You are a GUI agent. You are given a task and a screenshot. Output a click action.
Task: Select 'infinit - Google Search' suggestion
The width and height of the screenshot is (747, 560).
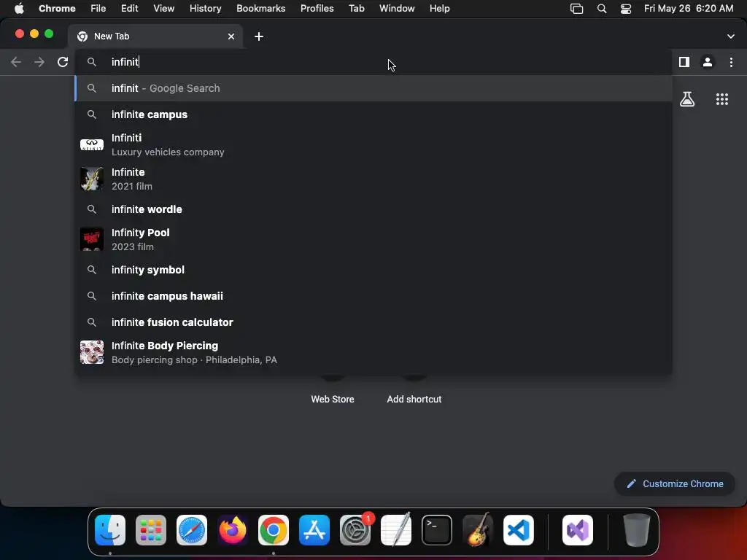click(x=373, y=88)
